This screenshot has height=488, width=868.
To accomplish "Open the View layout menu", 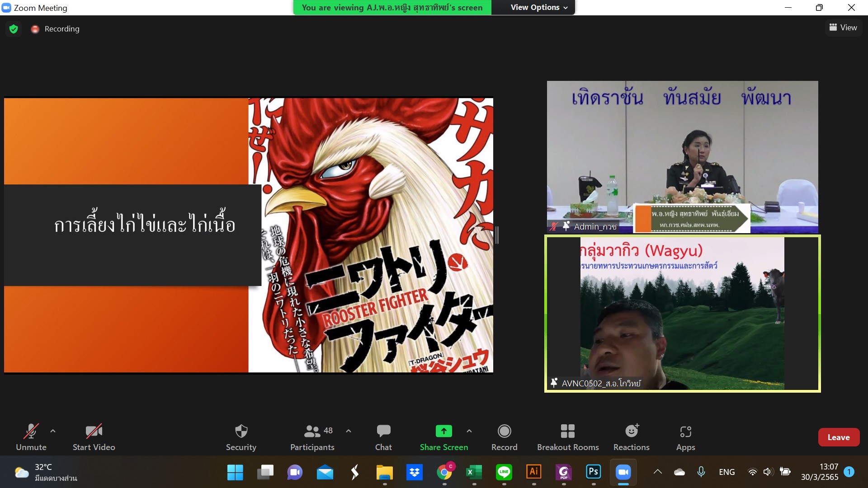I will point(843,28).
